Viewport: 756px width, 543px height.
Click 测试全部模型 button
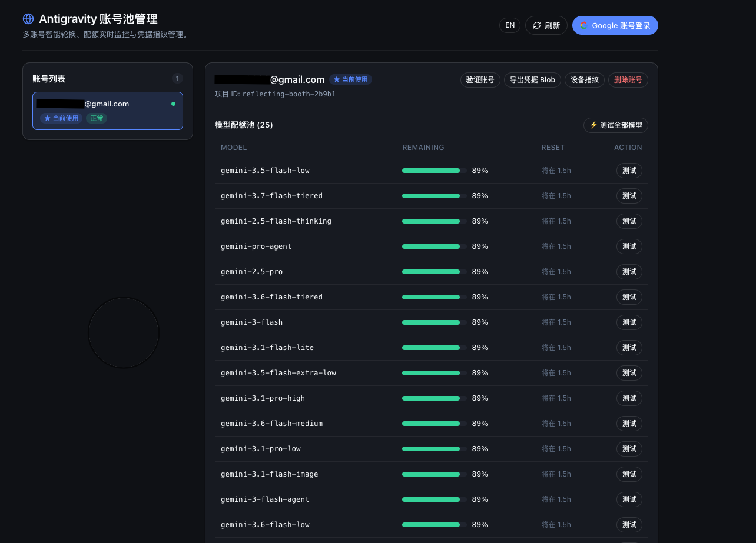[616, 125]
